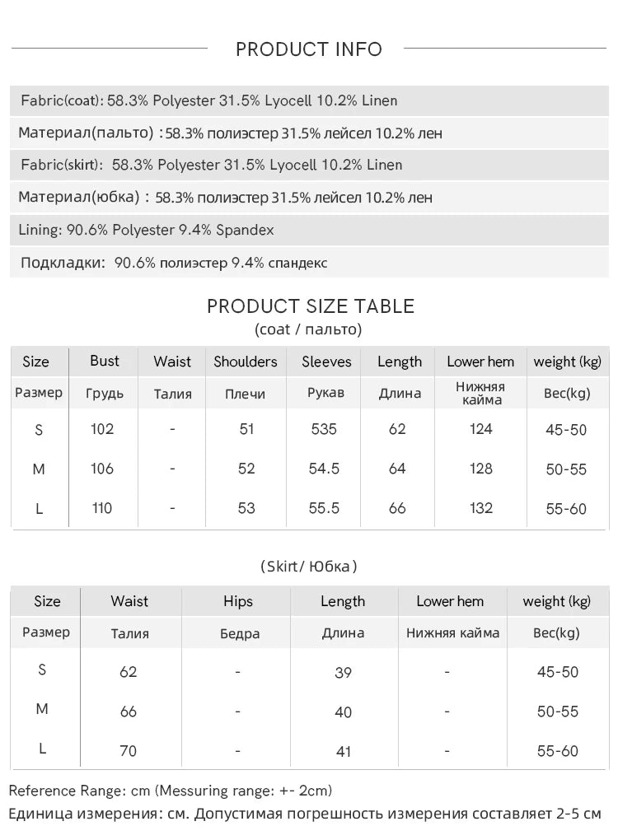Select coat size M sleeve value 54.5

pos(325,469)
